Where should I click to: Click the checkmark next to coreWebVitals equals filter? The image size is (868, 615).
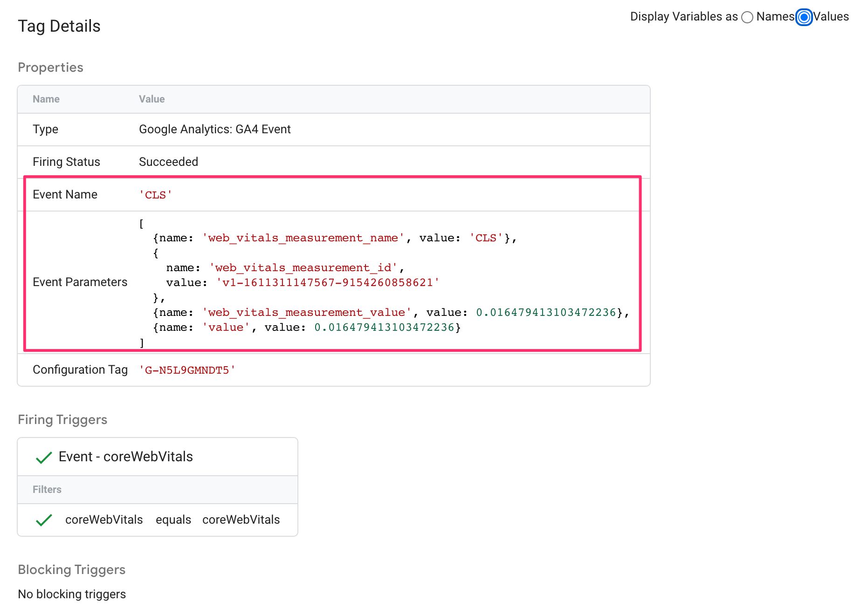coord(44,520)
